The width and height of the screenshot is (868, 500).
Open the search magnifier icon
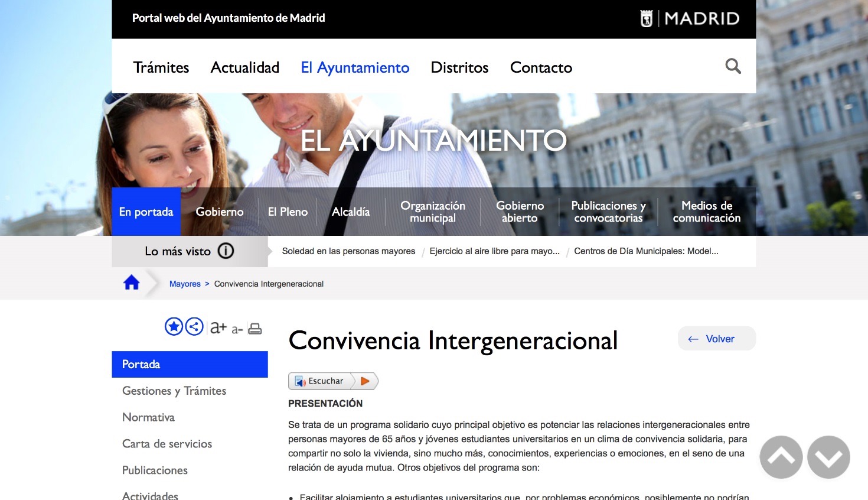pos(733,66)
